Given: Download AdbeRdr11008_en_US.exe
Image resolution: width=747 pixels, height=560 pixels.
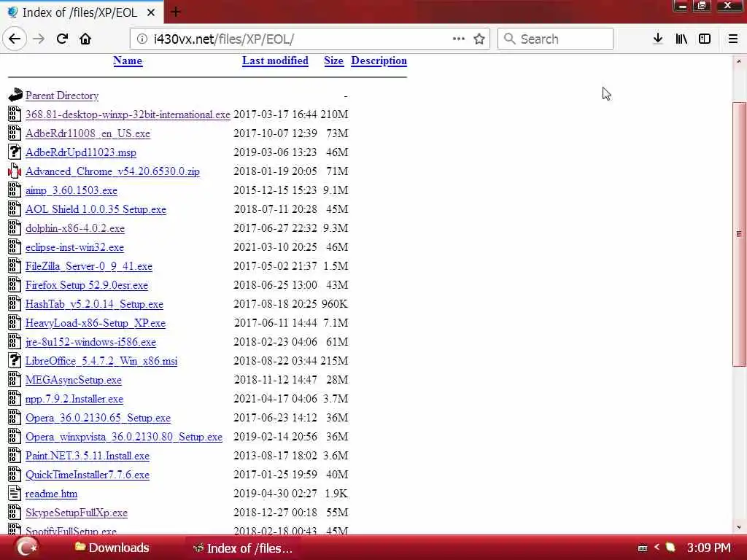Looking at the screenshot, I should 88,133.
